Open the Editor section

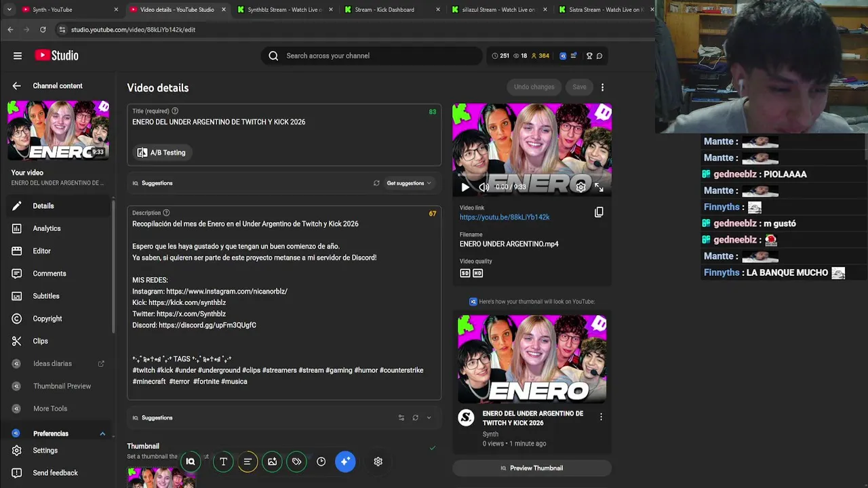(58, 251)
